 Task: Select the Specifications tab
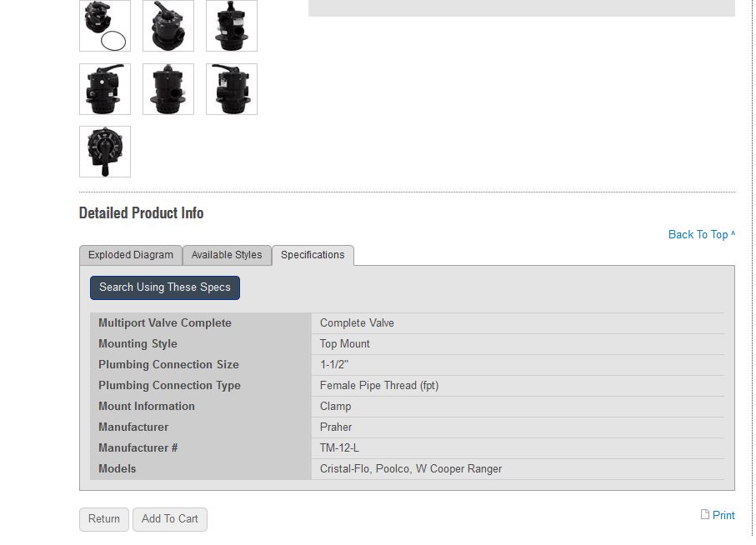313,255
